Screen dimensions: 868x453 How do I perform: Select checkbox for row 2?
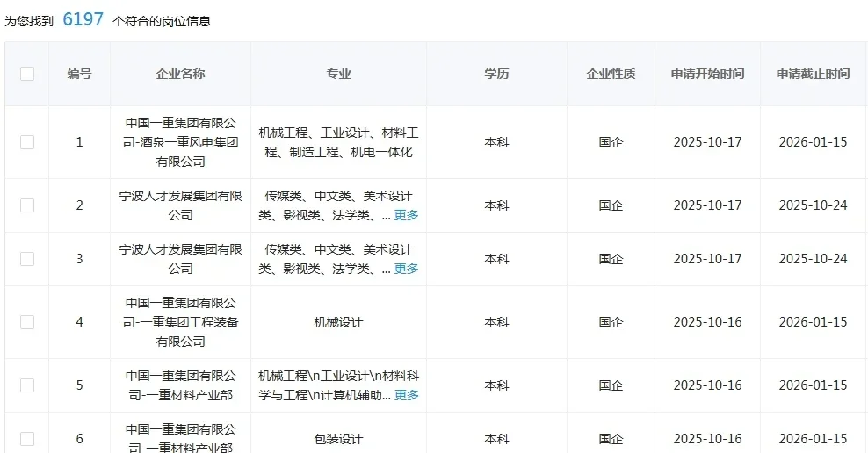[27, 205]
